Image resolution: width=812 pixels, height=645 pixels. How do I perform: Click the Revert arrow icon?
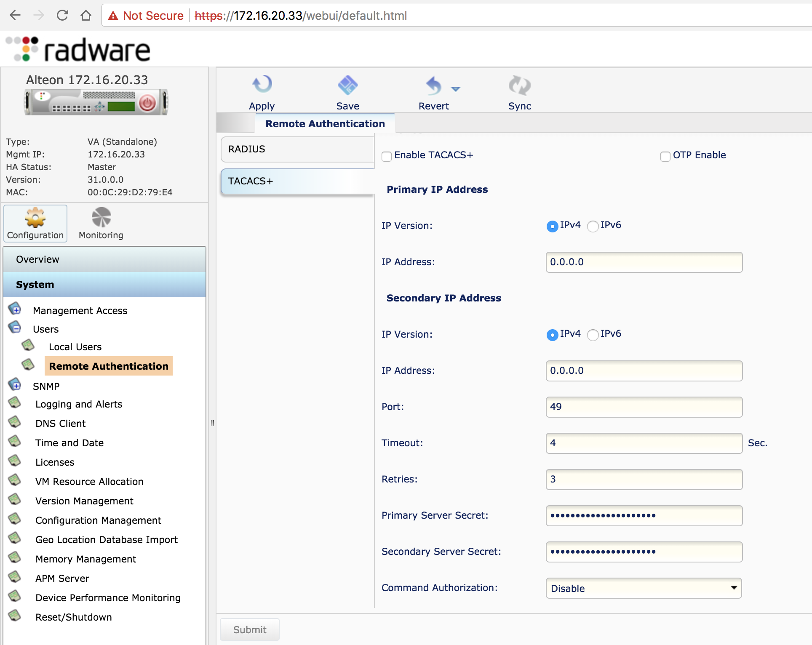[433, 85]
